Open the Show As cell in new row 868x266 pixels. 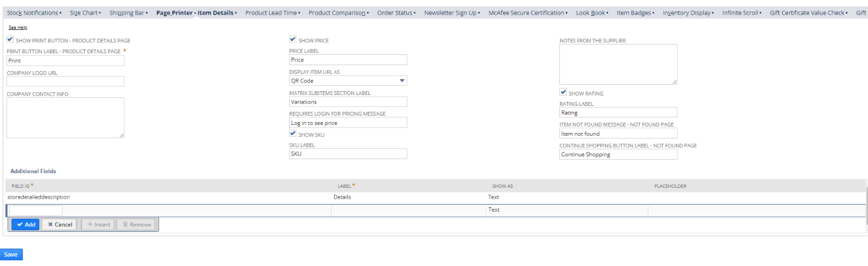point(566,210)
